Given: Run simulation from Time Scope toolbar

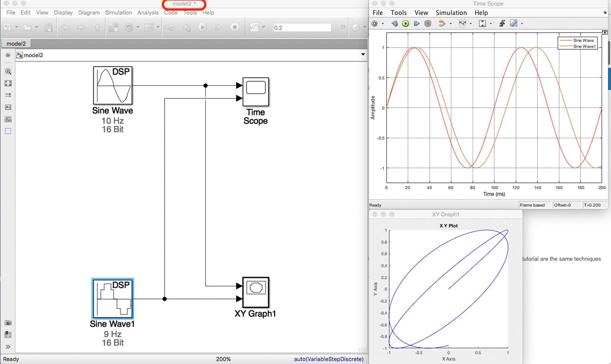Looking at the screenshot, I should tap(405, 24).
